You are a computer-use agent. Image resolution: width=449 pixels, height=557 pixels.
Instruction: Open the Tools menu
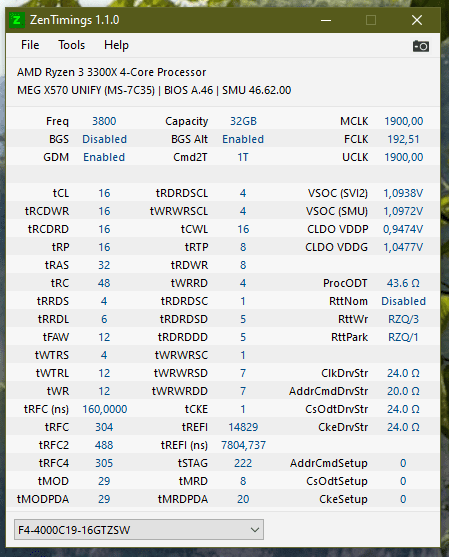(x=72, y=45)
